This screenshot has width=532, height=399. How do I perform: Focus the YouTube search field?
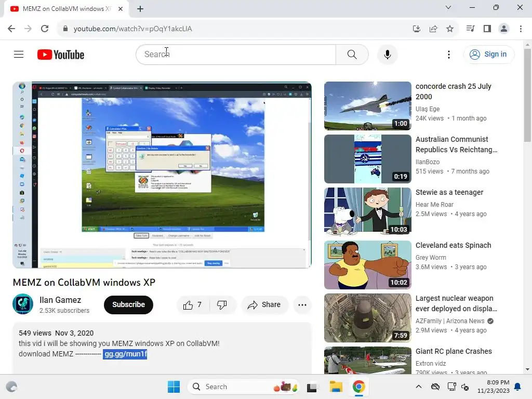(236, 54)
